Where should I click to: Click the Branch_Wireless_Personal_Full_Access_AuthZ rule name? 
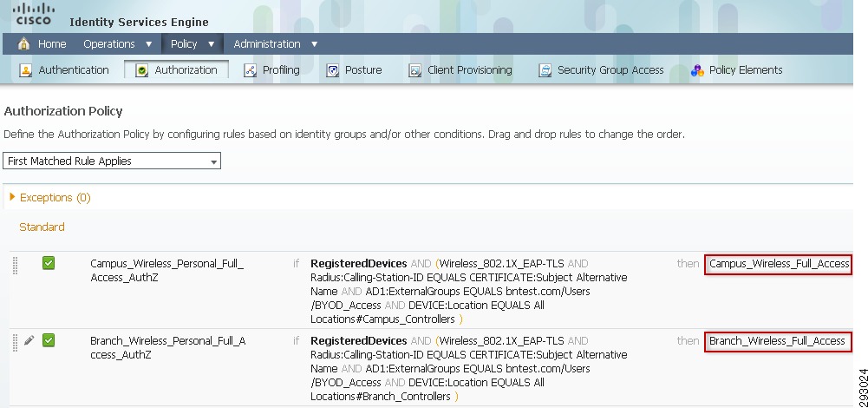(167, 347)
